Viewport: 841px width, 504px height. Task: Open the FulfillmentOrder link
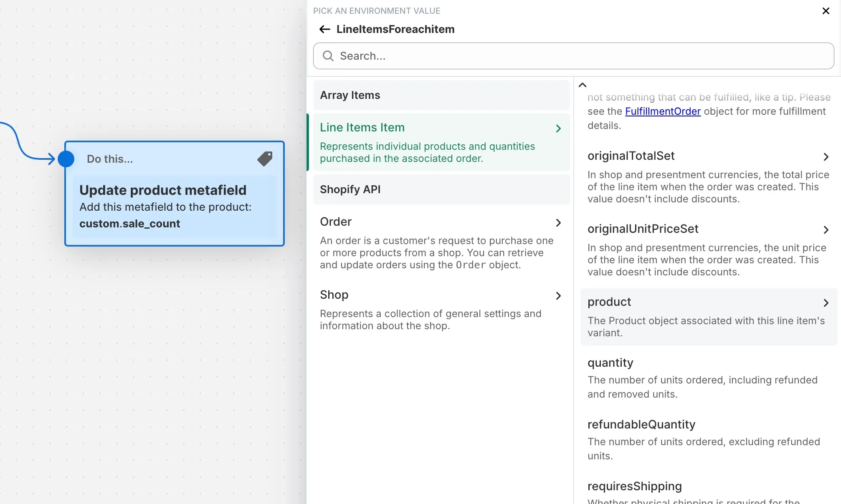click(x=663, y=111)
